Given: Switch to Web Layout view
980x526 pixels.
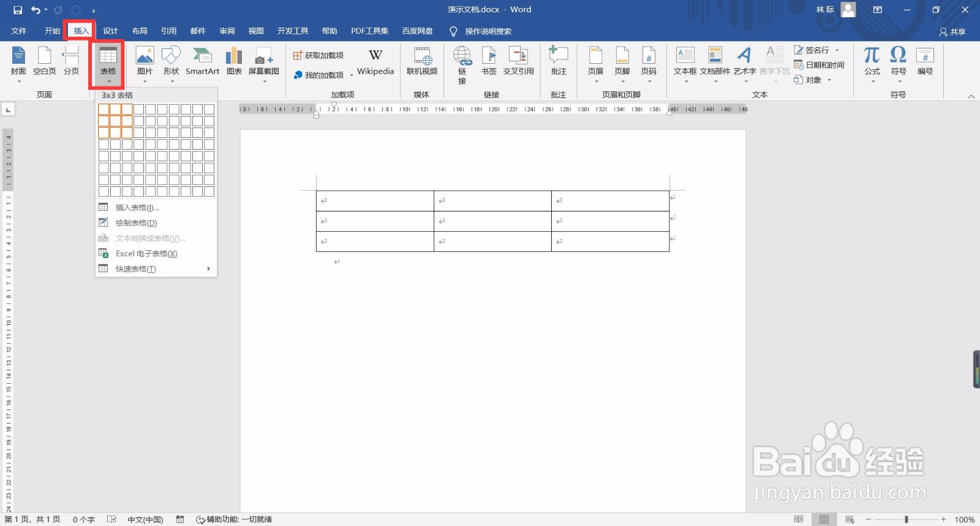Looking at the screenshot, I should coord(850,520).
